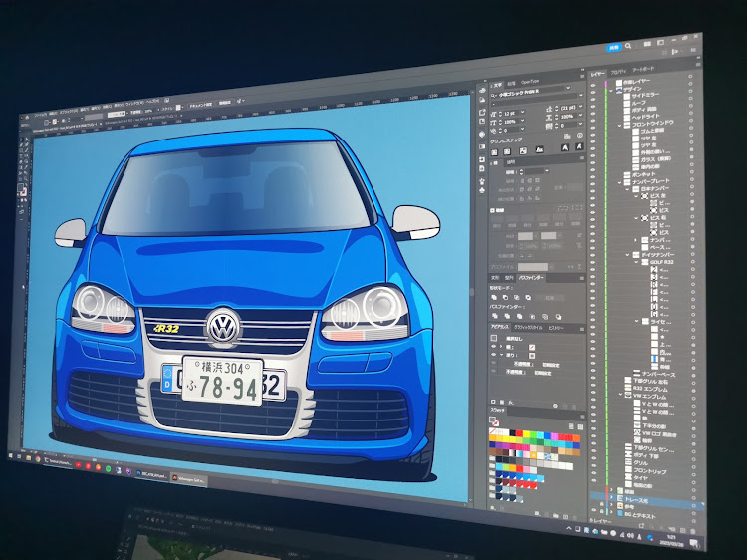The width and height of the screenshot is (747, 560).
Task: Click the search magnifier icon at top right
Action: click(x=628, y=46)
